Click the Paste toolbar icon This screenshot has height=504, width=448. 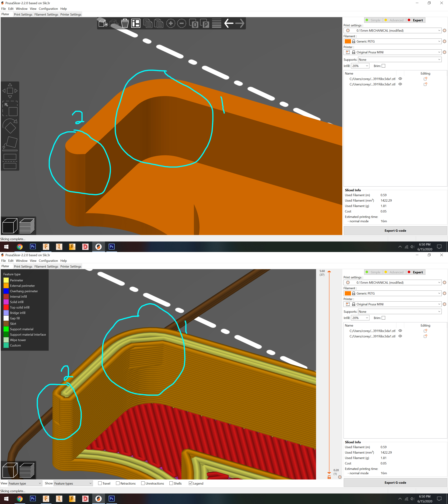tap(159, 23)
